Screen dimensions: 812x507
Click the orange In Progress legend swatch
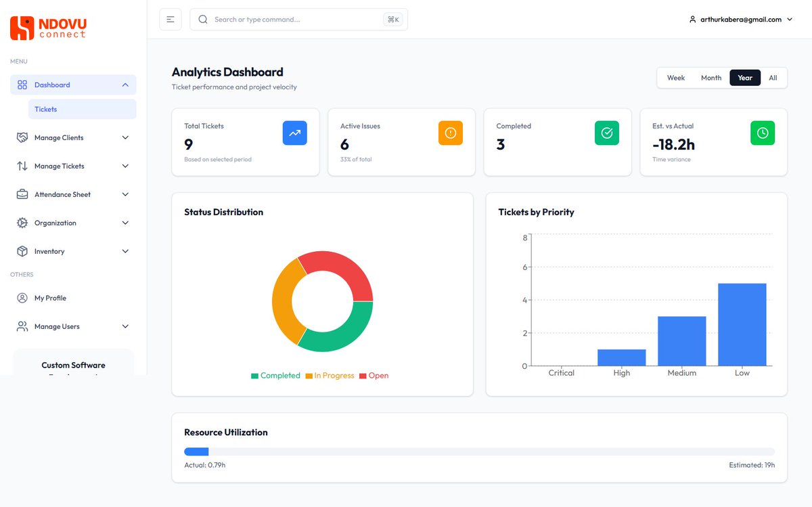pyautogui.click(x=309, y=376)
